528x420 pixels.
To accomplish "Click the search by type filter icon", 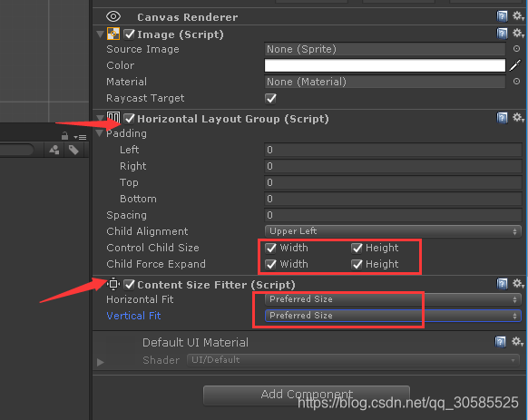I will click(x=54, y=150).
